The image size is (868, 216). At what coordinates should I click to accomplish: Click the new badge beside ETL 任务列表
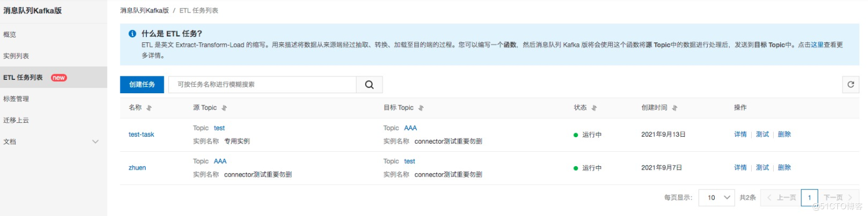point(59,78)
